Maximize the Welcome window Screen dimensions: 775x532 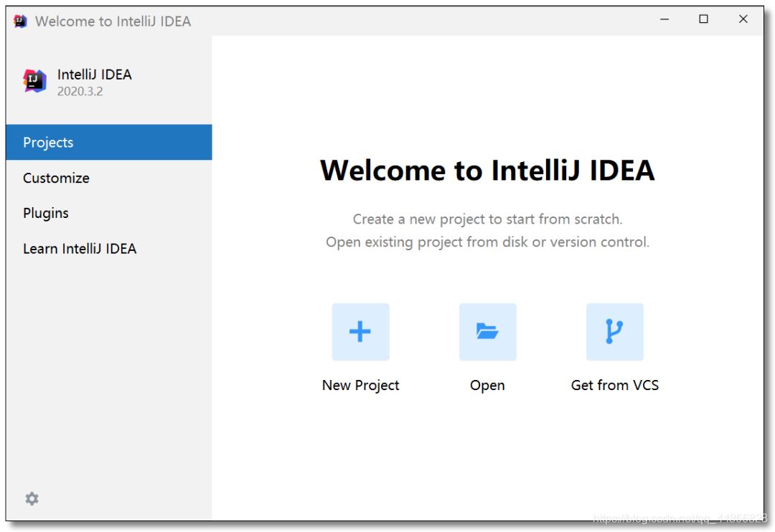(704, 19)
